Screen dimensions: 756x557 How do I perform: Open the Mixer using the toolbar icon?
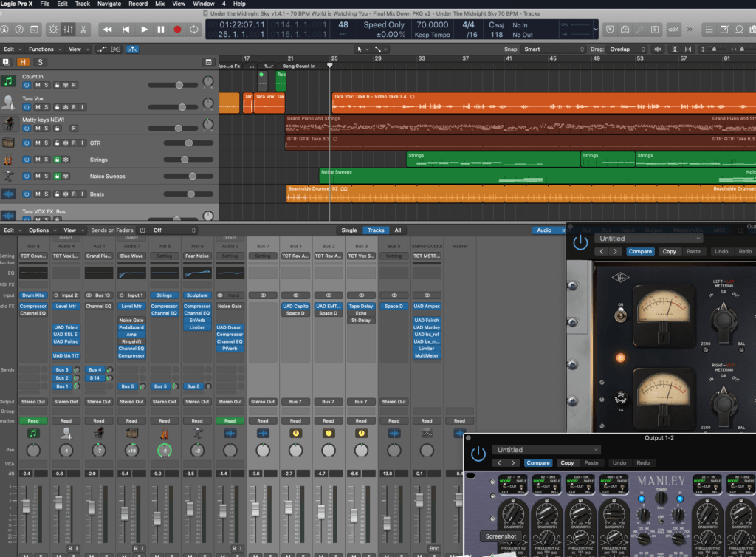(68, 30)
